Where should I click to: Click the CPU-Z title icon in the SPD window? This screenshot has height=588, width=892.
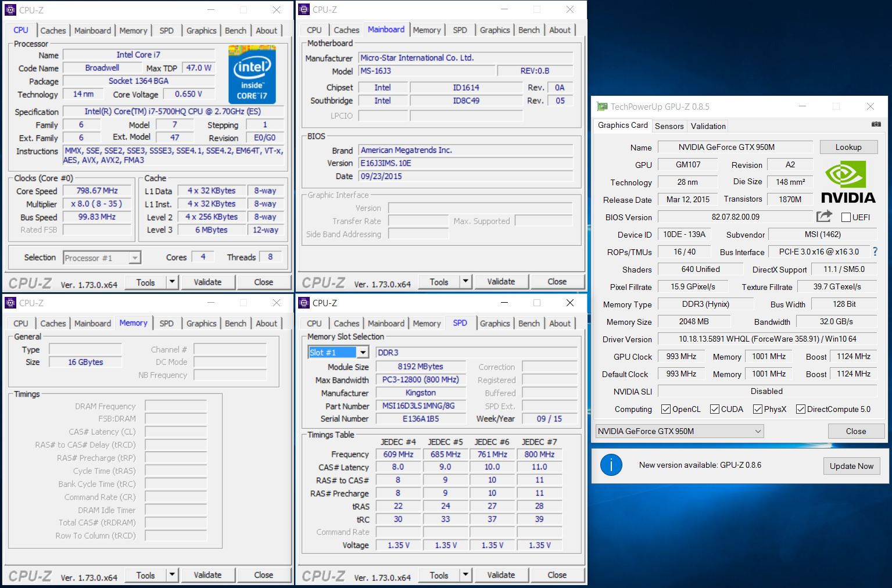pyautogui.click(x=304, y=303)
